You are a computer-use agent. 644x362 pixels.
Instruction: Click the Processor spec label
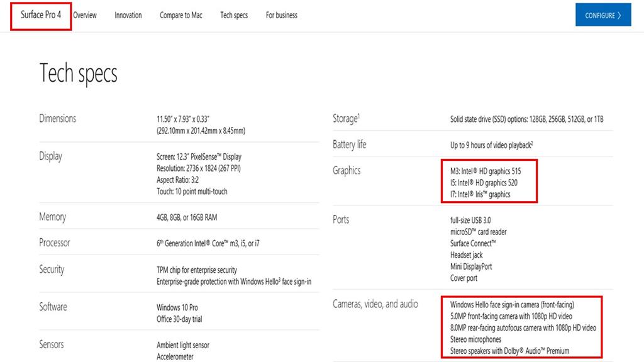(x=55, y=243)
